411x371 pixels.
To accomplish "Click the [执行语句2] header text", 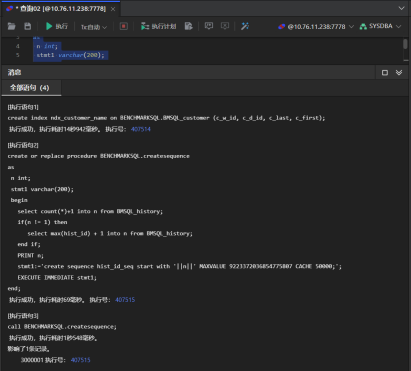I will (23, 145).
